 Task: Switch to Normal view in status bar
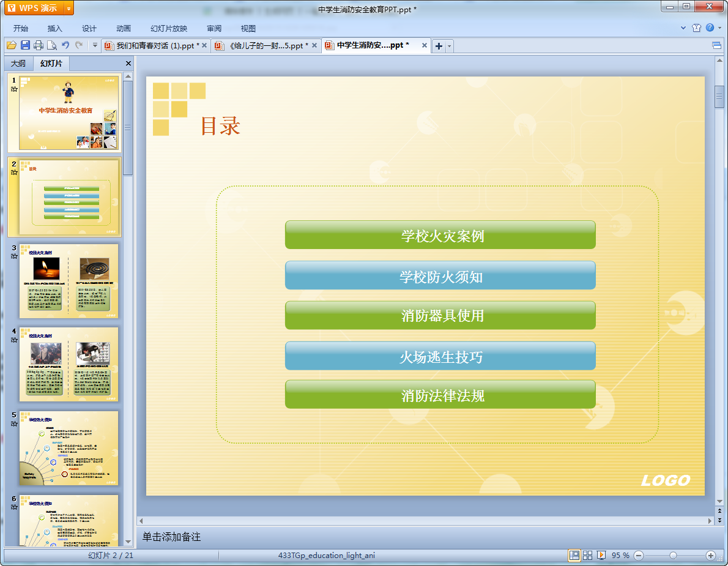[x=574, y=556]
